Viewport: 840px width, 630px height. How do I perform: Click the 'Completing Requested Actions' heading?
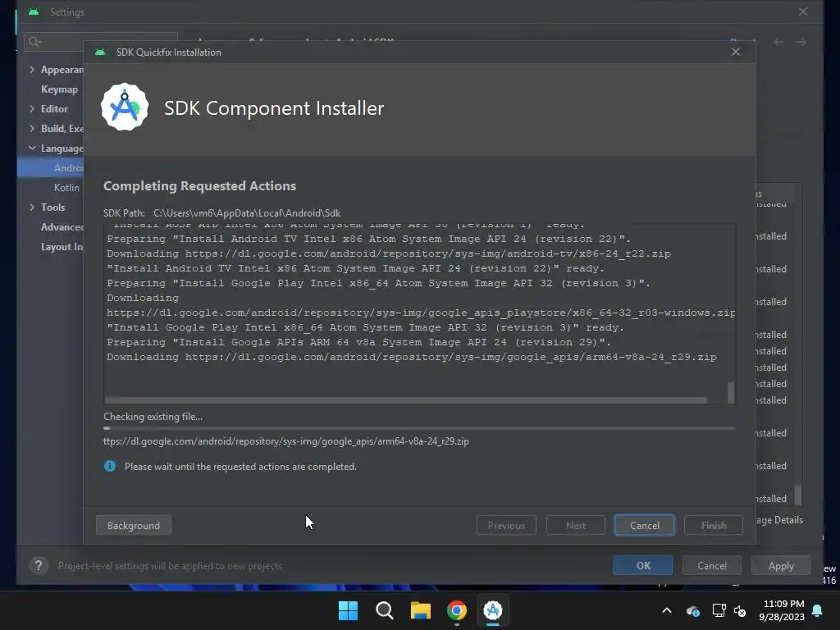(x=199, y=186)
